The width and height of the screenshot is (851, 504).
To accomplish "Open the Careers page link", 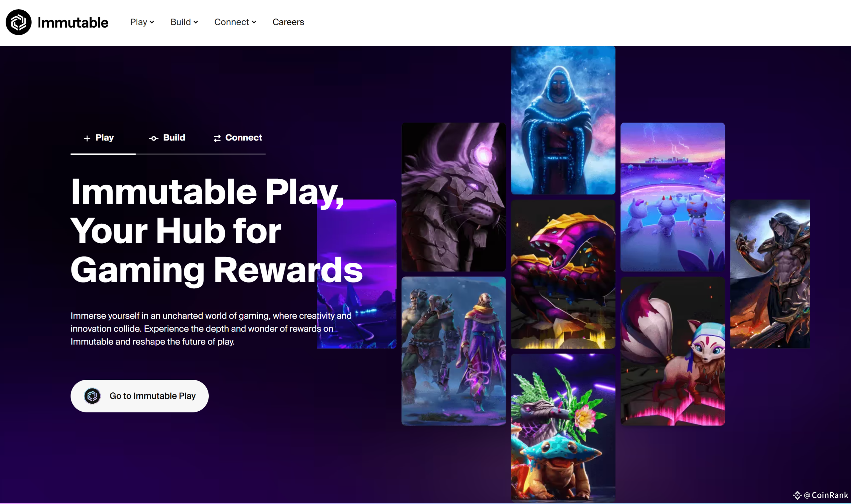I will pos(288,22).
